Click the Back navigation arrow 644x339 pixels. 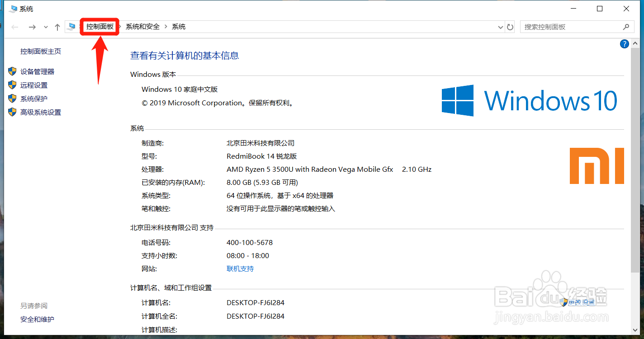pyautogui.click(x=15, y=27)
